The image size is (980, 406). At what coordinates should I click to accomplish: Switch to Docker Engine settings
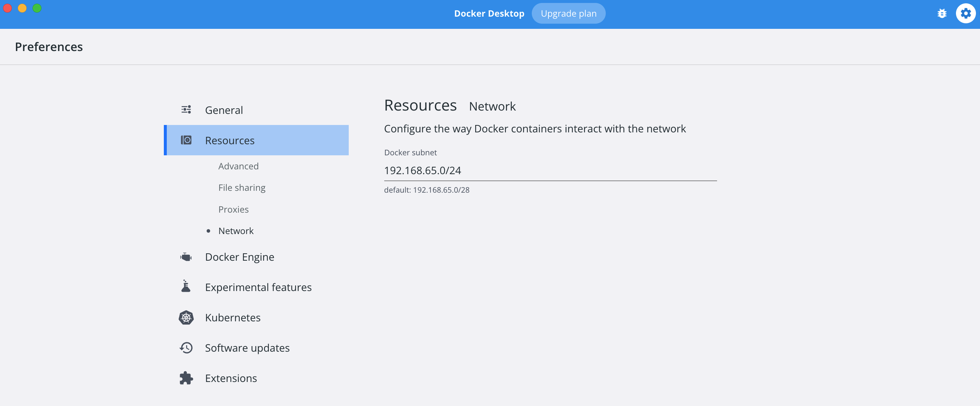(x=239, y=257)
